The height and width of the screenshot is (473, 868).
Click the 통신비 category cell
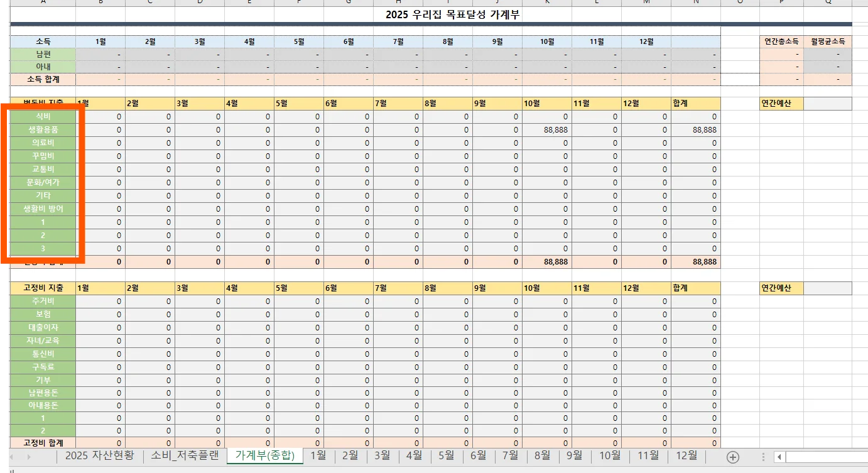[x=43, y=354]
